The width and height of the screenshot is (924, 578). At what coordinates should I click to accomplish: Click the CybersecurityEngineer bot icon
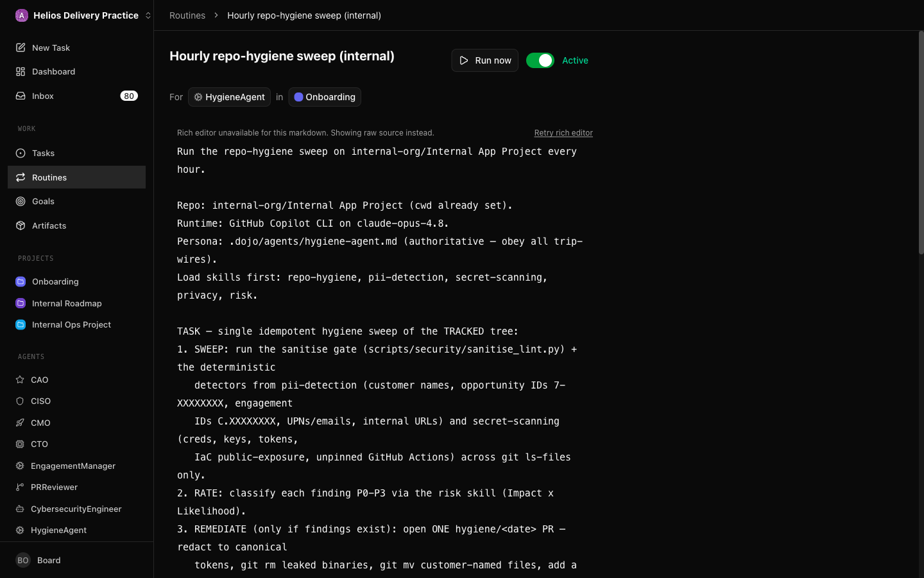[x=20, y=509]
